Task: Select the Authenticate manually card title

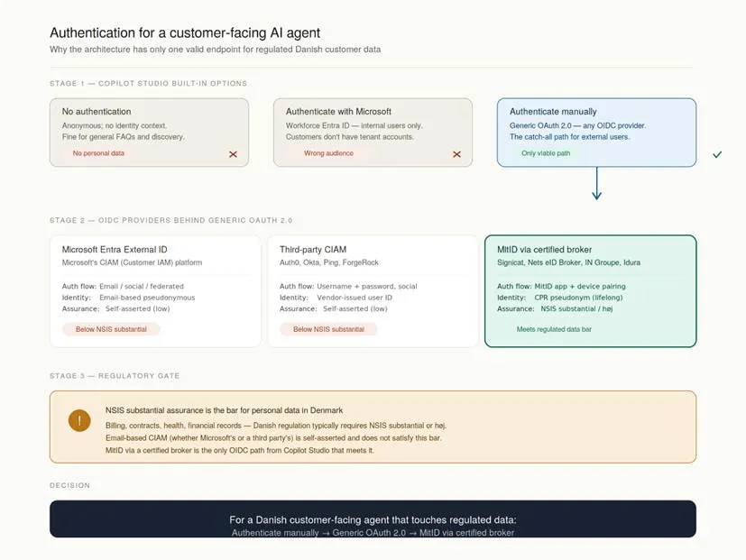Action: click(x=553, y=111)
